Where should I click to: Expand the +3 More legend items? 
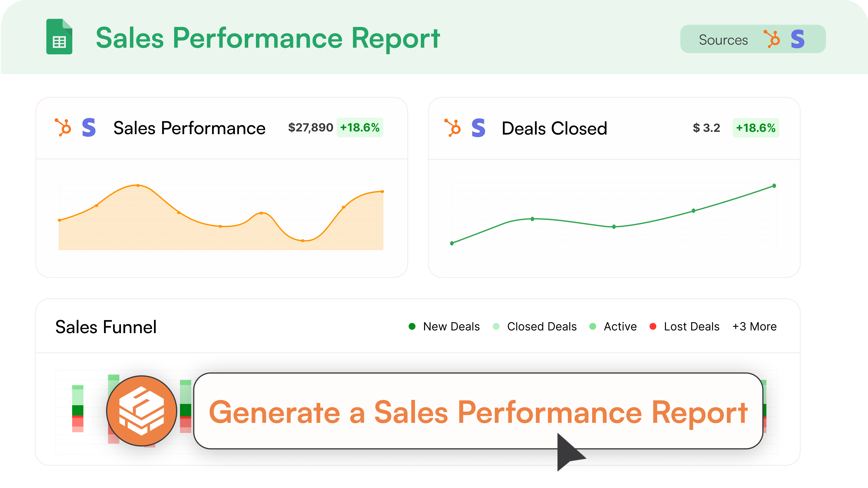[754, 326]
